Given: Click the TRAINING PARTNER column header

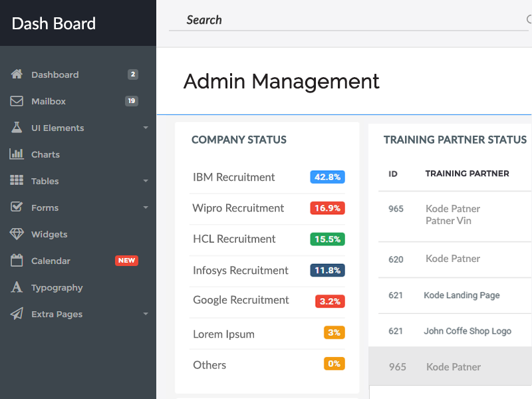Looking at the screenshot, I should pyautogui.click(x=467, y=174).
